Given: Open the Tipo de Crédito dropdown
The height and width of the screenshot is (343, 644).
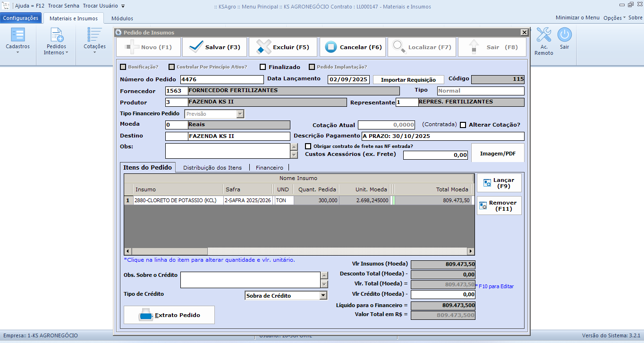Looking at the screenshot, I should pyautogui.click(x=323, y=296).
